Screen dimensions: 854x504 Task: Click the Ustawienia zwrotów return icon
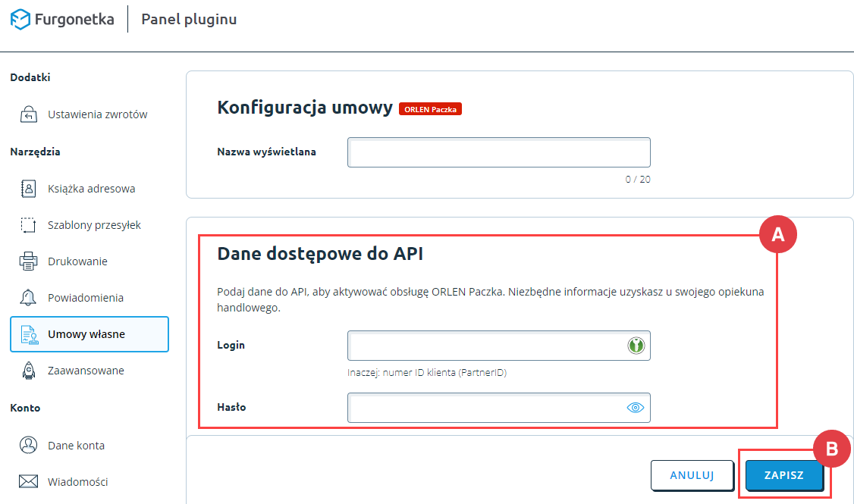point(28,114)
